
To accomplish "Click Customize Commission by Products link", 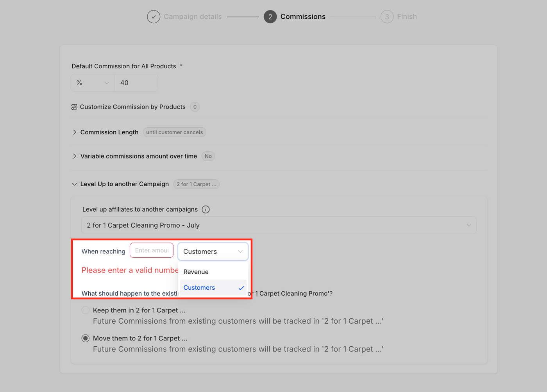I will point(132,107).
